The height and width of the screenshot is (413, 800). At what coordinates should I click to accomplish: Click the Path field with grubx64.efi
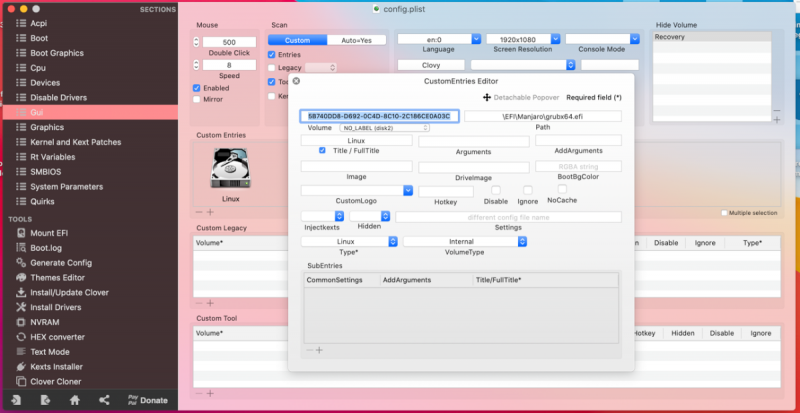[x=543, y=116]
